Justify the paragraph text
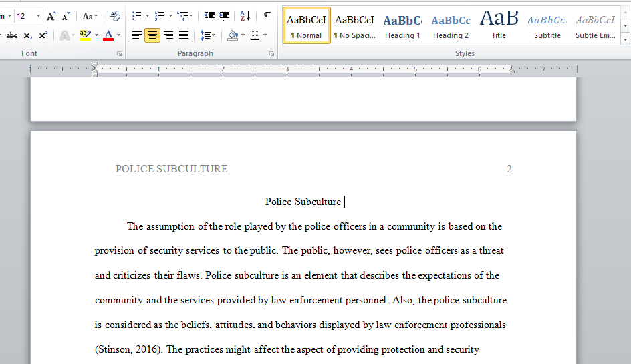631x364 pixels. 184,35
